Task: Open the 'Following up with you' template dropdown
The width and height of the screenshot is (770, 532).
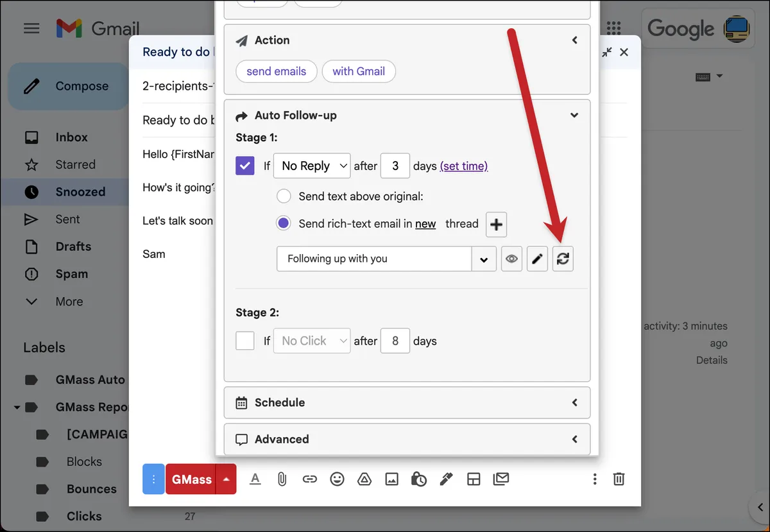Action: 386,259
